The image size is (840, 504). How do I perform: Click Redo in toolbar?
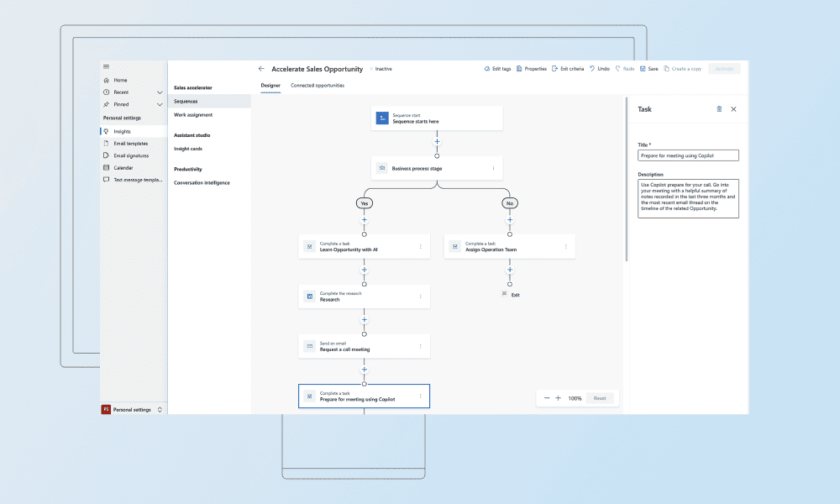625,69
